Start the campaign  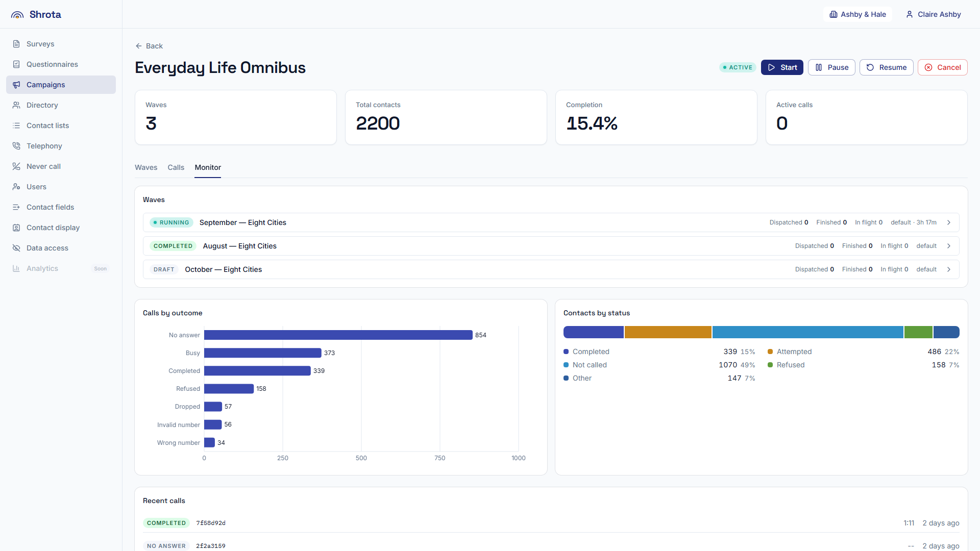coord(782,67)
